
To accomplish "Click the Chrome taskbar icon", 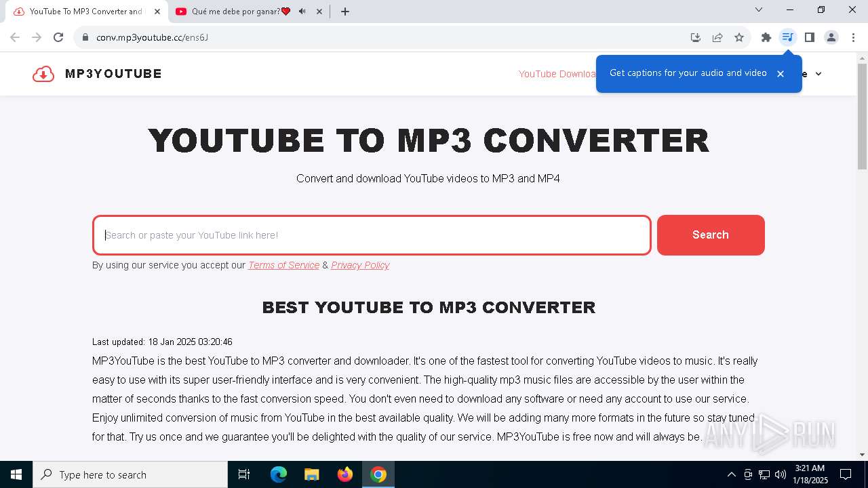I will click(378, 474).
